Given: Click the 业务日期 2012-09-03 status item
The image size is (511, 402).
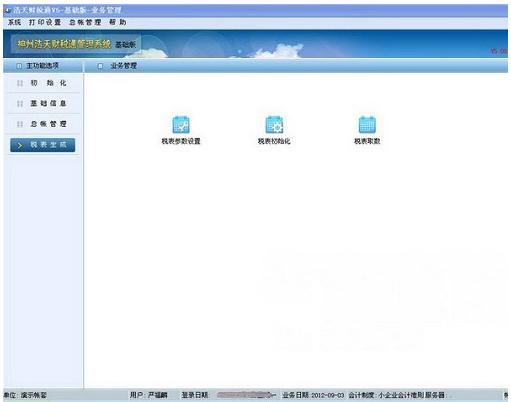Looking at the screenshot, I should coord(313,395).
